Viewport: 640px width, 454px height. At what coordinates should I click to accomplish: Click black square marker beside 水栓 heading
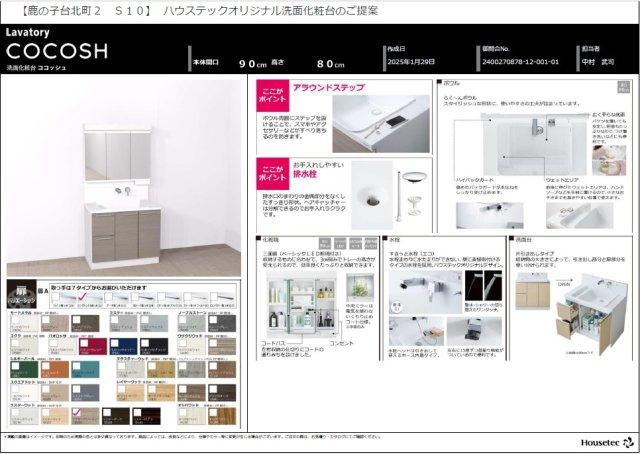tap(385, 239)
